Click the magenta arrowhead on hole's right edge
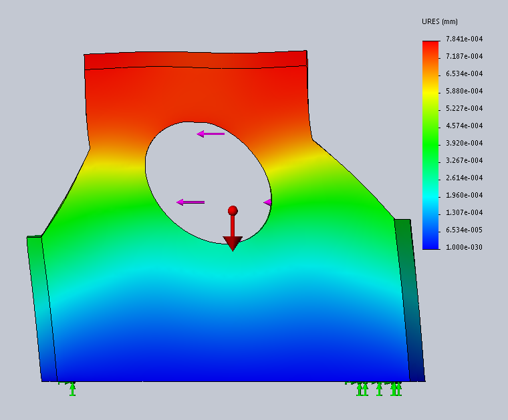The height and width of the screenshot is (420, 508). (x=267, y=202)
